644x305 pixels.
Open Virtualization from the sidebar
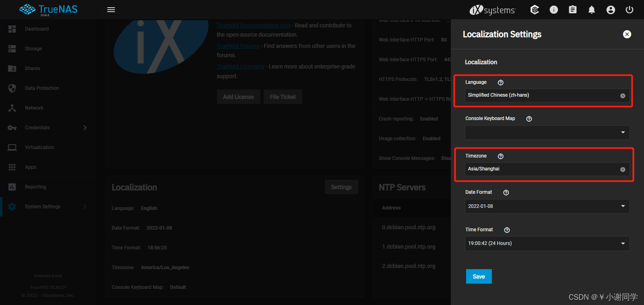click(48, 147)
